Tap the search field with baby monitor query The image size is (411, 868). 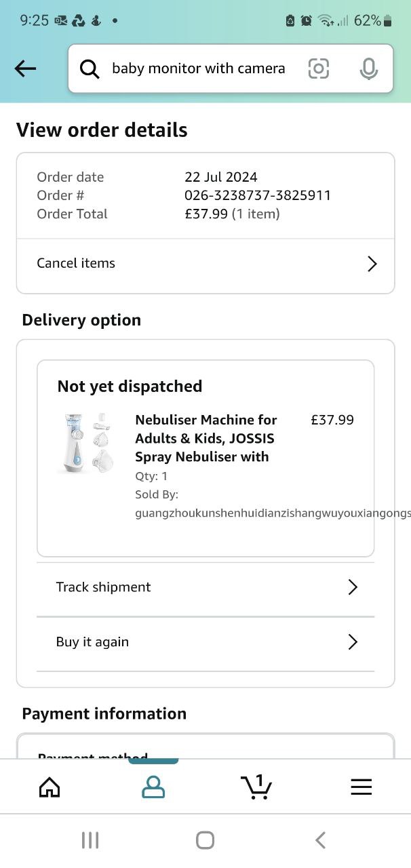point(198,68)
